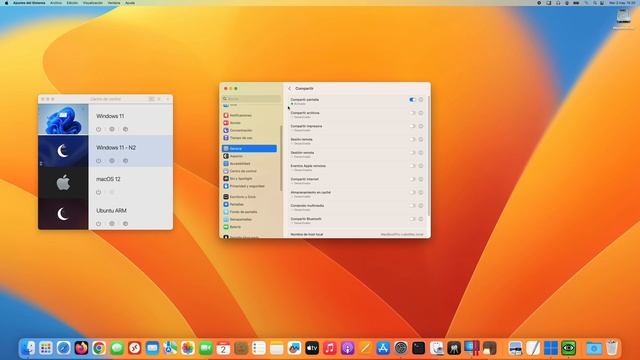
Task: Open Ayuda menu in menu bar
Action: (x=130, y=3)
